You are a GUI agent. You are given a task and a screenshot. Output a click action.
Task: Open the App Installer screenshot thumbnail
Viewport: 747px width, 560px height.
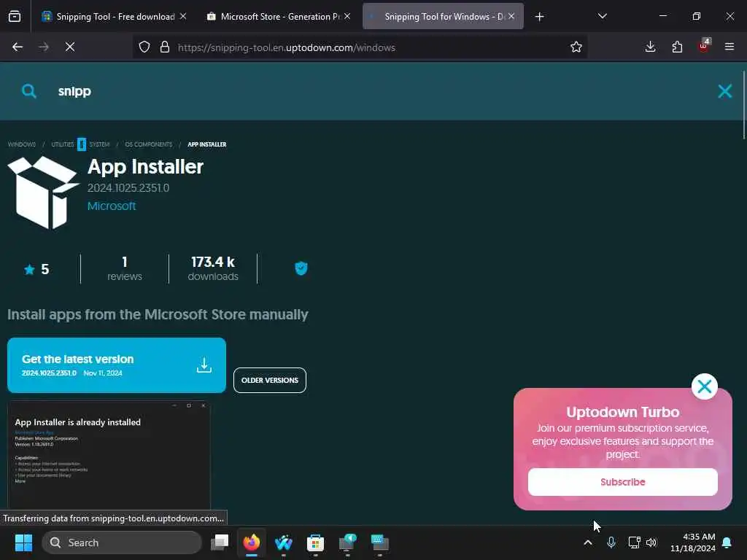[x=109, y=455]
